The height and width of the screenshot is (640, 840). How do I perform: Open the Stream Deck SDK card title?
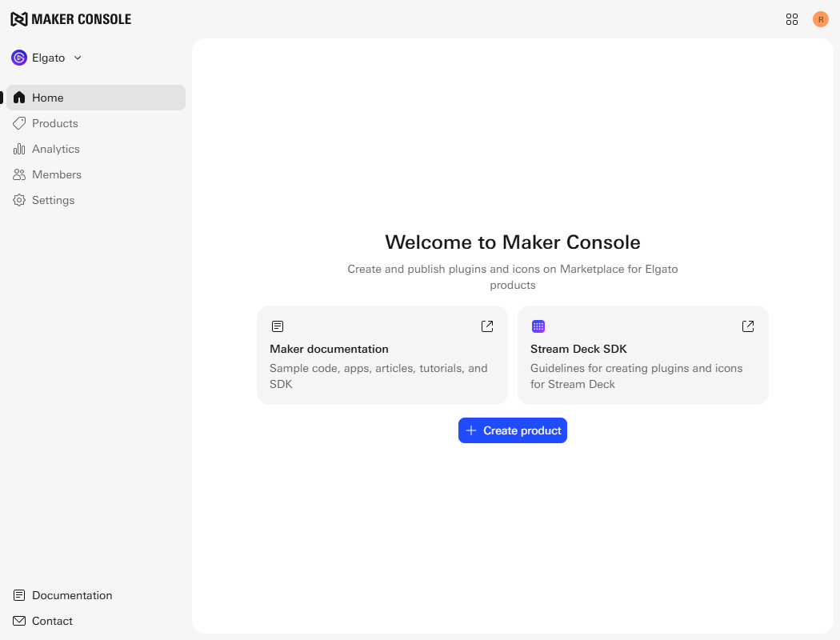(x=578, y=349)
